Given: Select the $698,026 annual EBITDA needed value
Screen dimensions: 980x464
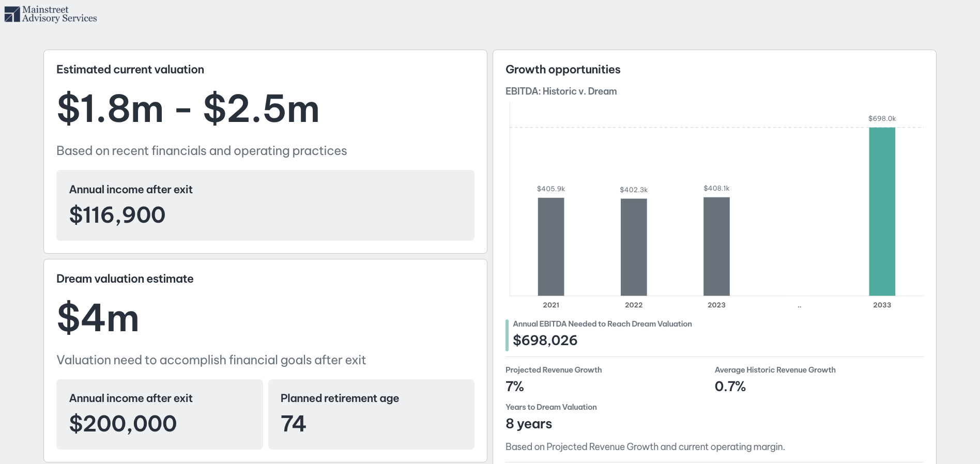Looking at the screenshot, I should [545, 340].
